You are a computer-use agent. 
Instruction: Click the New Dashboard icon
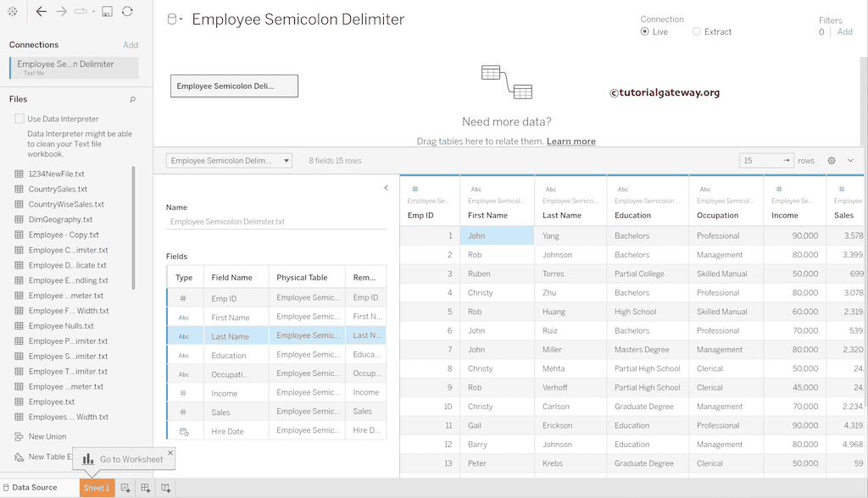click(x=145, y=488)
